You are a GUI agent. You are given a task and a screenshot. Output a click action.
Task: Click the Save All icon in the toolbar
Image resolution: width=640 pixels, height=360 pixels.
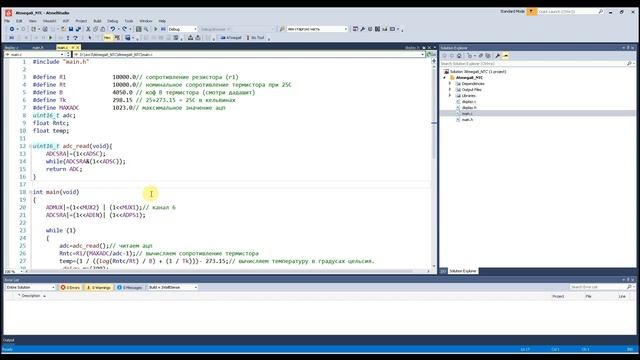78,29
